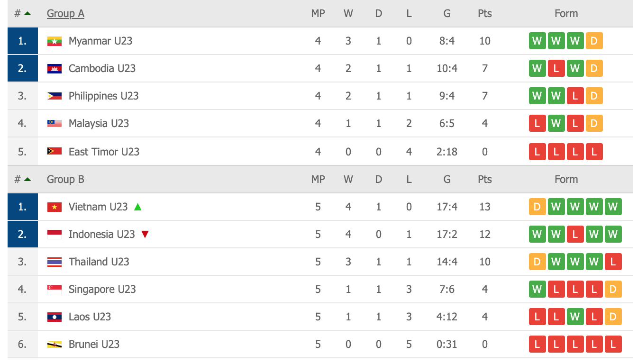
Task: Click Vietnam's green up-arrow indicator
Action: point(137,207)
